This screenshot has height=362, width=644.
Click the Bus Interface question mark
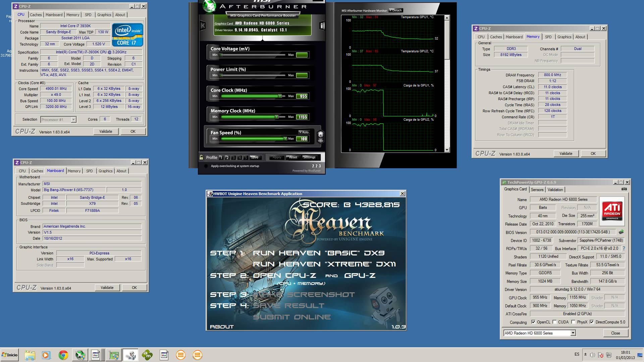coord(624,248)
